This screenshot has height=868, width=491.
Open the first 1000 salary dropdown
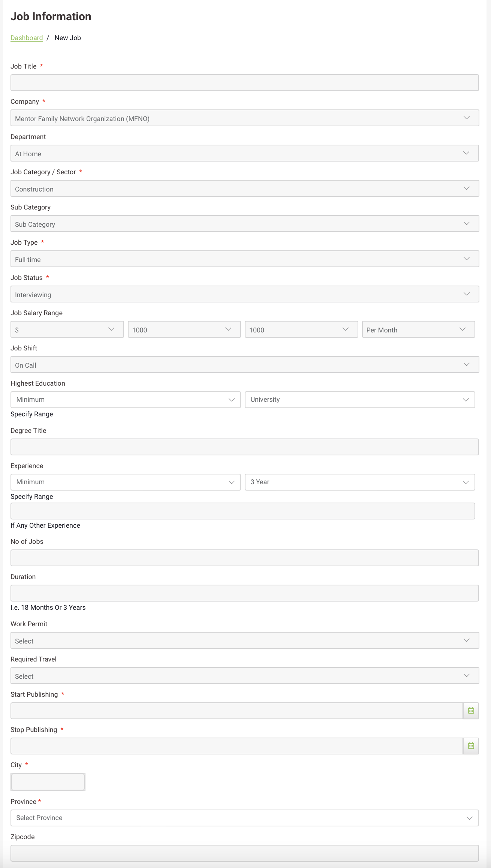pyautogui.click(x=184, y=329)
